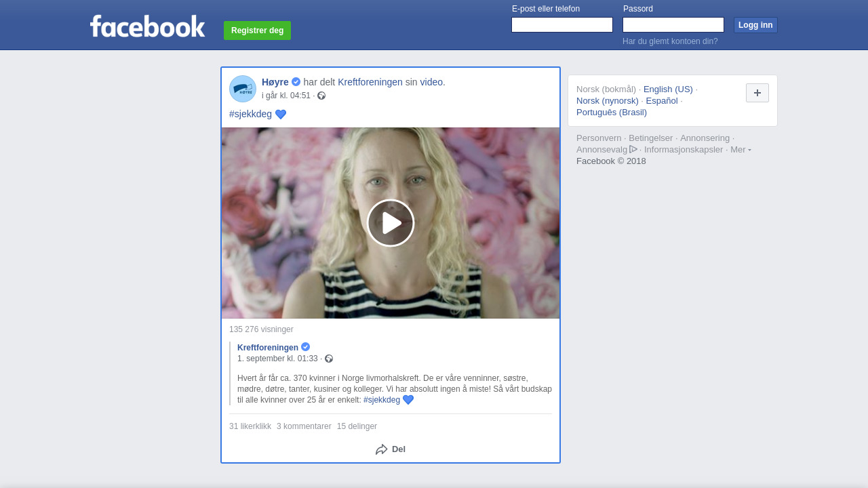Switch language to Português (Brasil)

coord(612,113)
